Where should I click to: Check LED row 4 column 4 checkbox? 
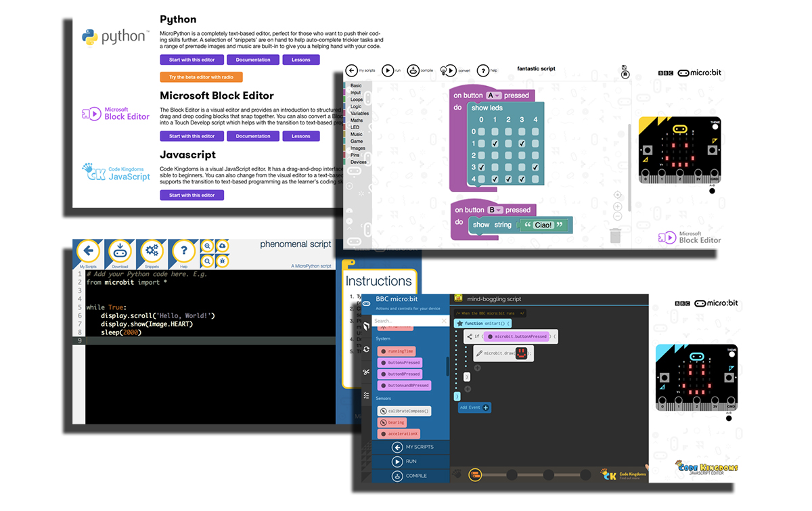(x=535, y=179)
